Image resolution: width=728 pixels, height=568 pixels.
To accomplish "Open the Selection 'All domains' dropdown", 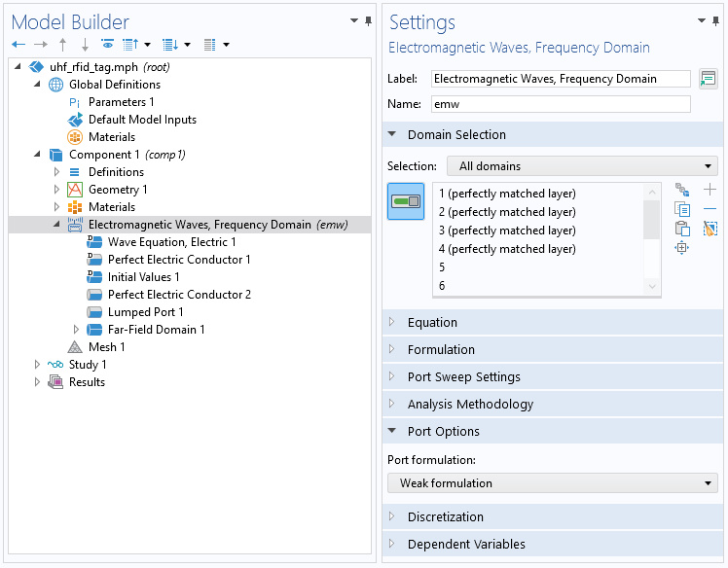I will point(582,166).
